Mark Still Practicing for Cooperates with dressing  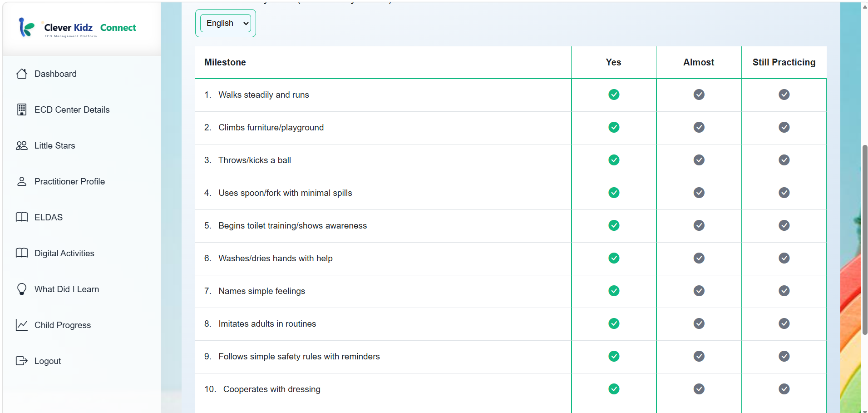[x=784, y=389]
